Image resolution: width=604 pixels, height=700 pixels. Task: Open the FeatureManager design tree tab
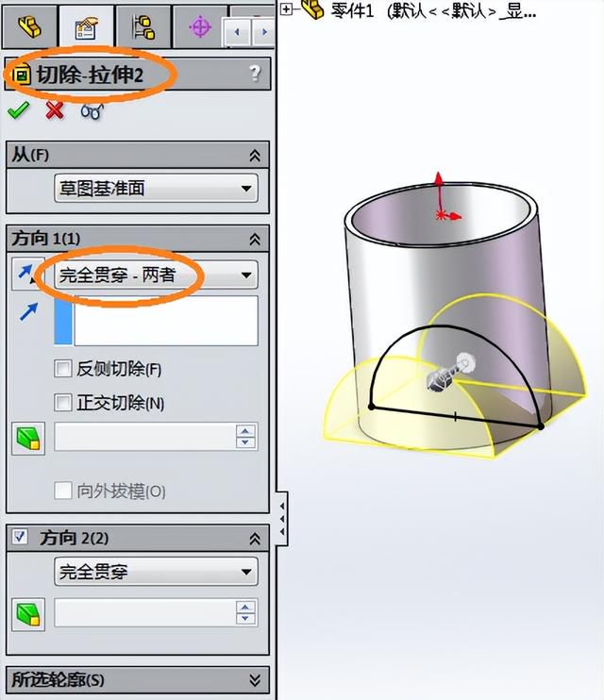(x=29, y=27)
